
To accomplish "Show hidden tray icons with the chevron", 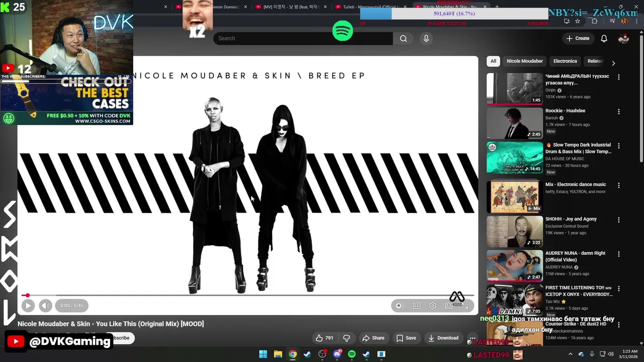I will [x=570, y=354].
